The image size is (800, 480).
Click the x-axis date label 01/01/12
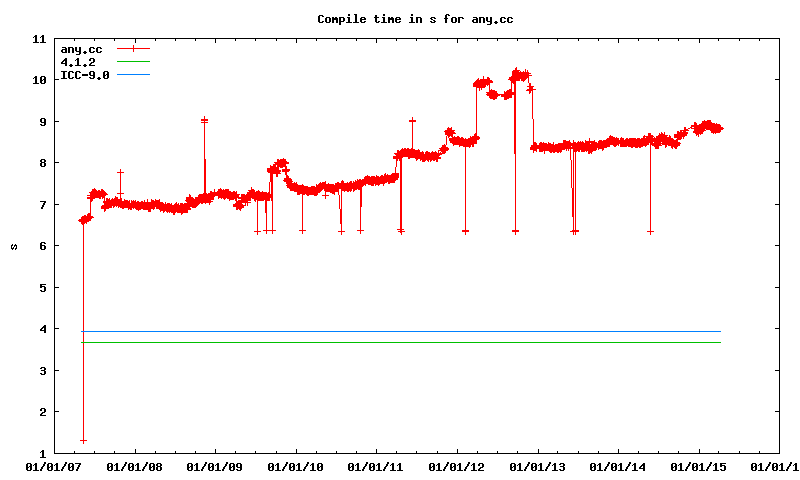pos(456,466)
